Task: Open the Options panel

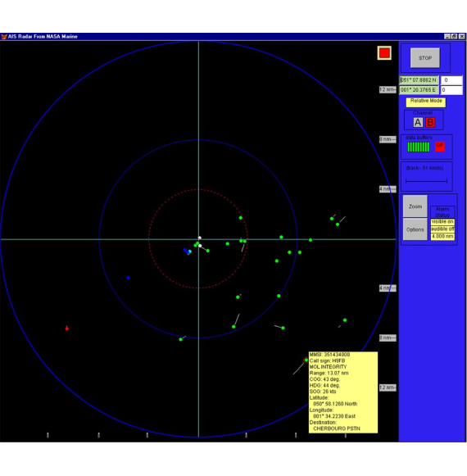Action: (415, 229)
